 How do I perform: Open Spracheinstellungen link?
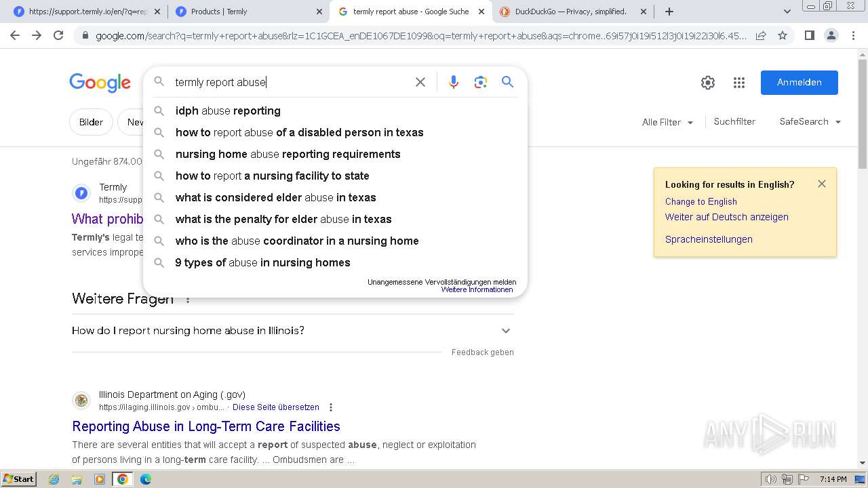pos(709,239)
